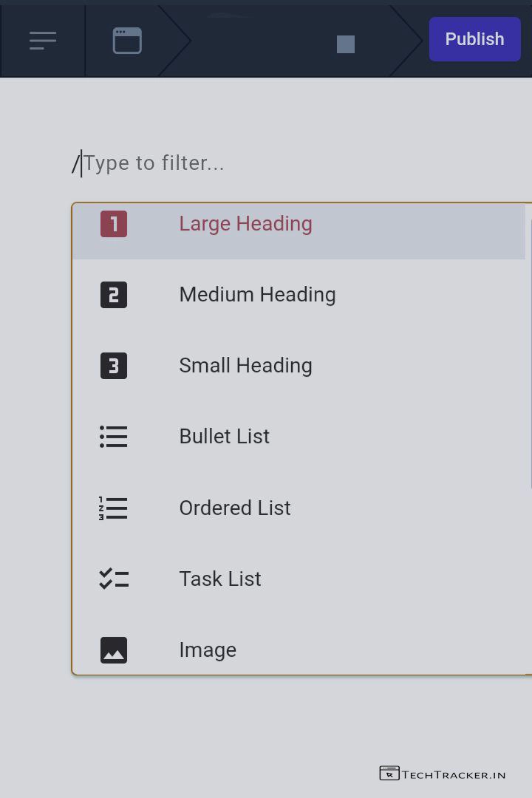Click the task list checkmark icon

[114, 579]
